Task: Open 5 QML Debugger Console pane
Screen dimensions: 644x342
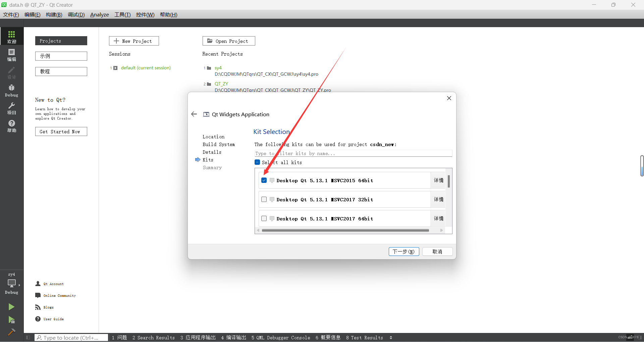Action: click(x=281, y=338)
